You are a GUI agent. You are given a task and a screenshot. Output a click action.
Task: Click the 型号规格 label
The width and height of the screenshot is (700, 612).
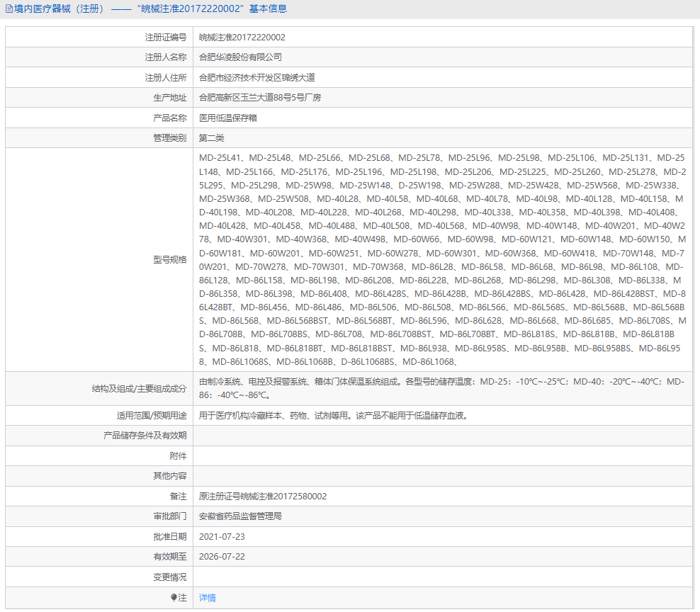pos(169,259)
